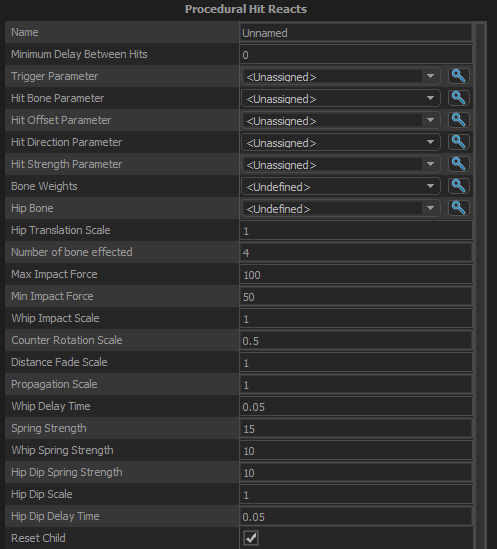Click the search icon for Trigger Parameter
497x549 pixels.
click(x=458, y=76)
